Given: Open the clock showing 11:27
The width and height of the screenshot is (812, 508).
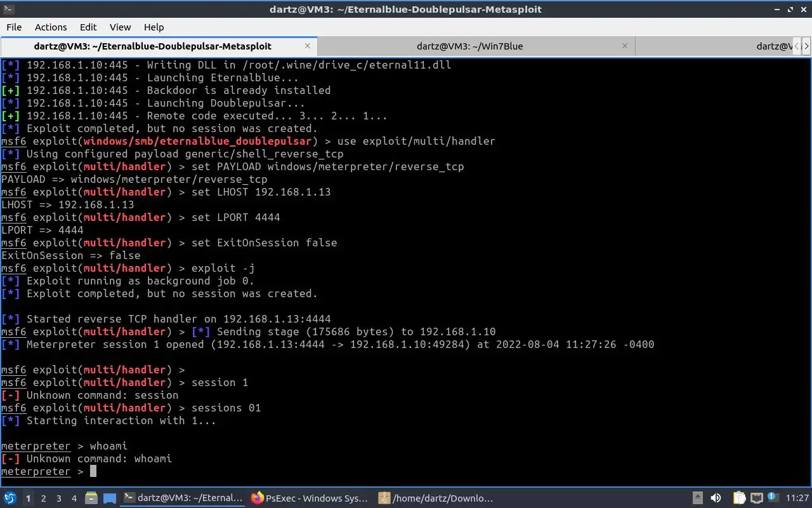Looking at the screenshot, I should pos(797,498).
